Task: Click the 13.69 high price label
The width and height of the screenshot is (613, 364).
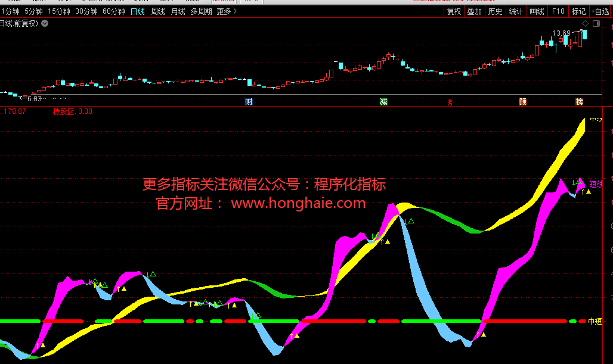Action: pyautogui.click(x=561, y=33)
